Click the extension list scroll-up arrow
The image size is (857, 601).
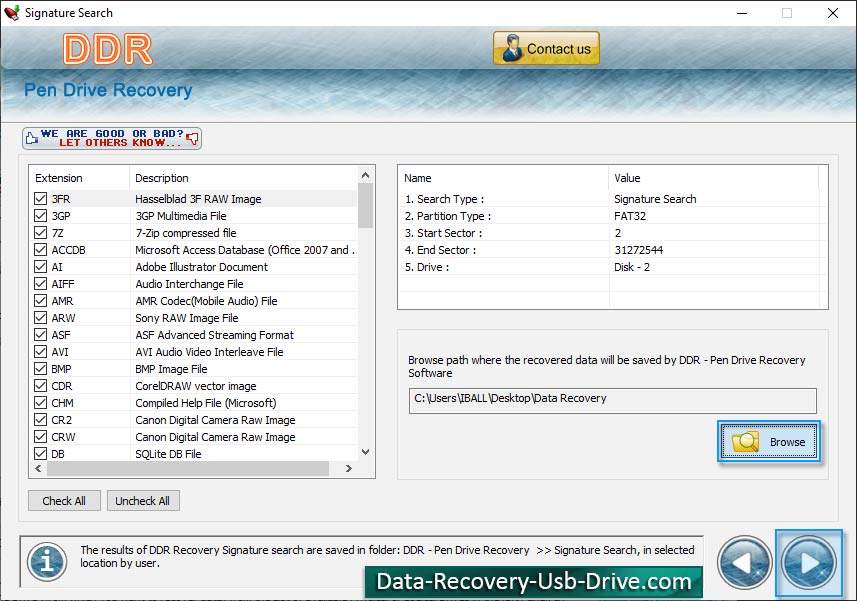coord(366,175)
